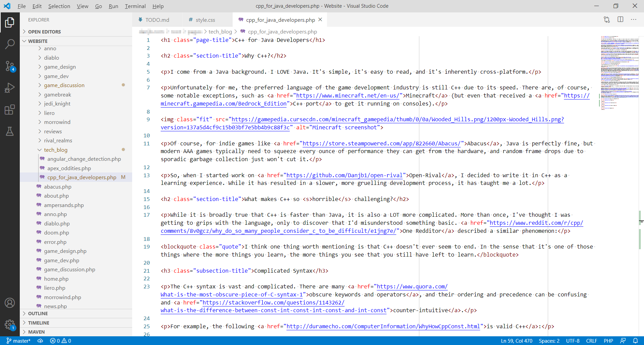Collapse the WEBSITE folder section
This screenshot has height=345, width=644.
pos(76,41)
